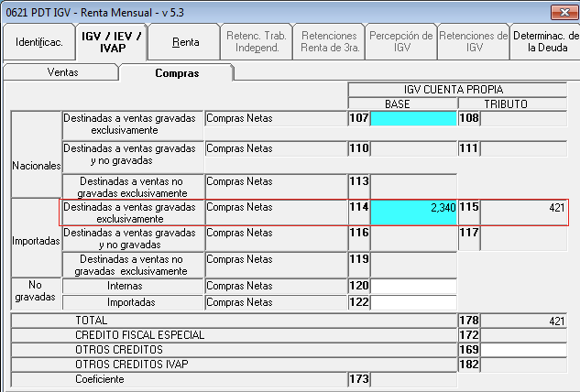Click the IGV CUENTA PROPIA header

pos(453,90)
